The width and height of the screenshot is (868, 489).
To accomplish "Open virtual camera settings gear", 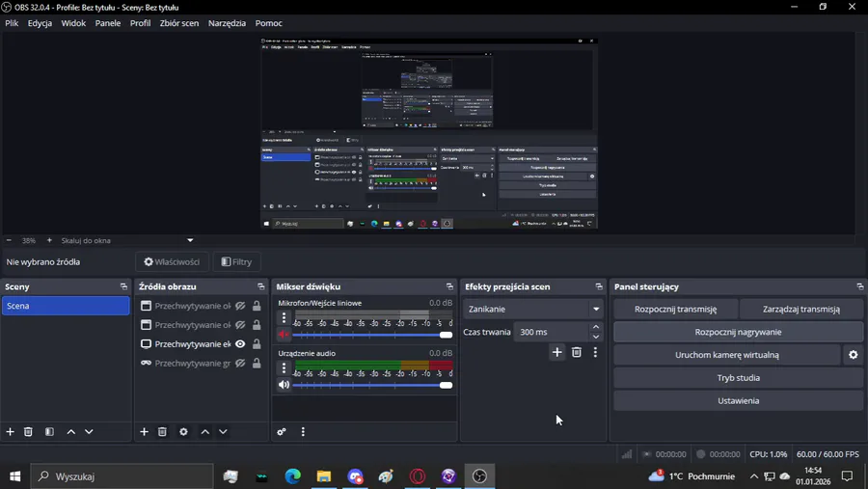I will click(854, 355).
